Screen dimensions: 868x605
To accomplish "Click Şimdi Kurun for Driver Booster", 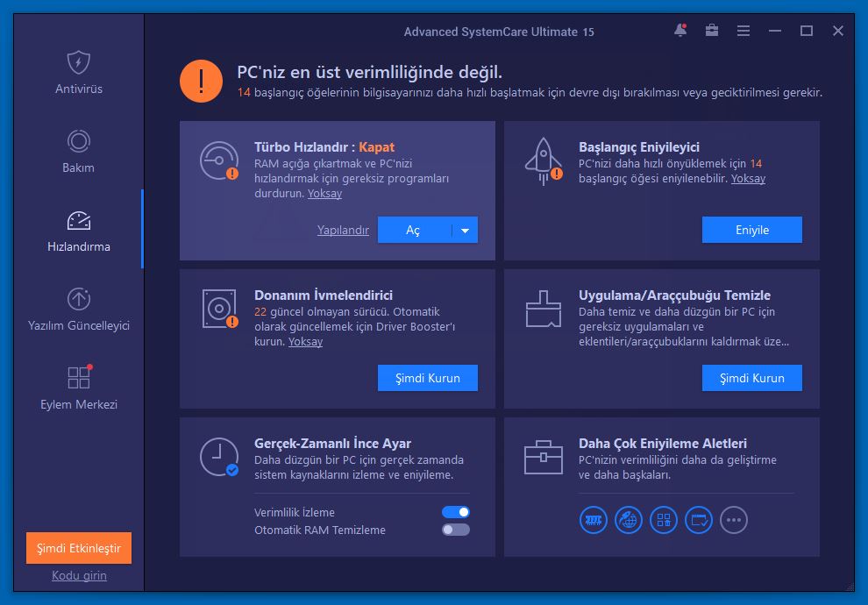I will (427, 378).
